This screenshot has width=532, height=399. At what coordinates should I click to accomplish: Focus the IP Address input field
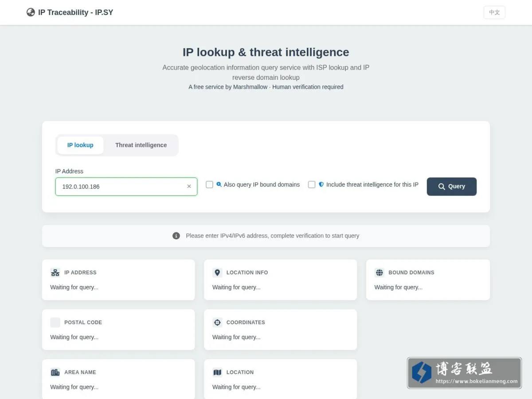pos(126,187)
